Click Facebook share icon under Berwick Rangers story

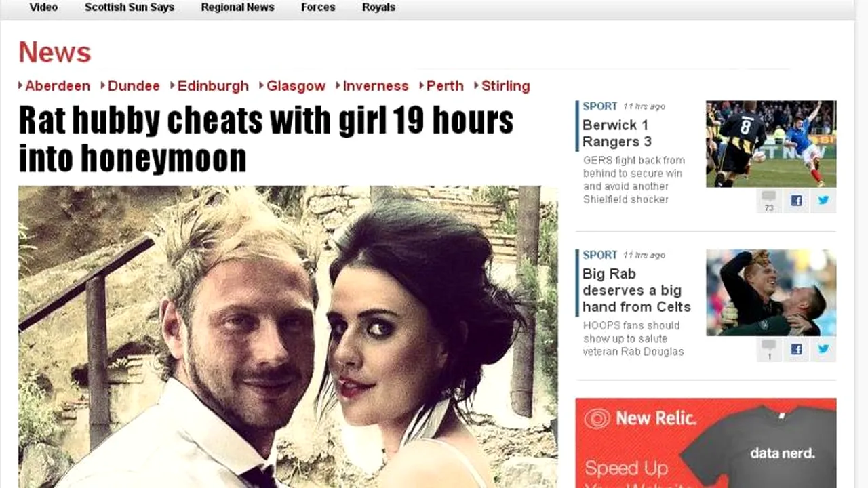point(796,201)
